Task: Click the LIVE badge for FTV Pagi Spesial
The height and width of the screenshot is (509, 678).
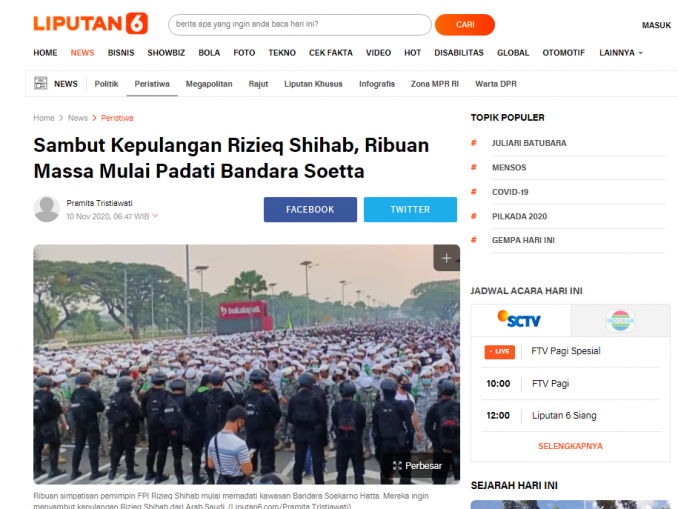Action: pyautogui.click(x=499, y=352)
